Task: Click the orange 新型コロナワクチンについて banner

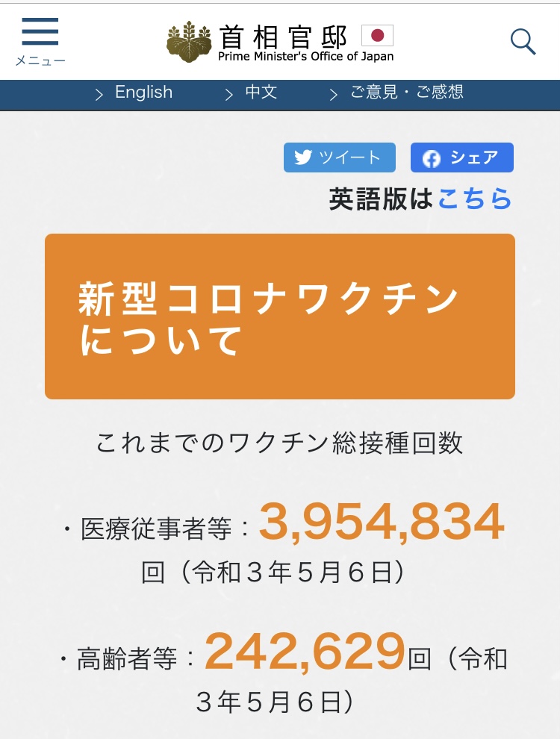Action: 280,317
